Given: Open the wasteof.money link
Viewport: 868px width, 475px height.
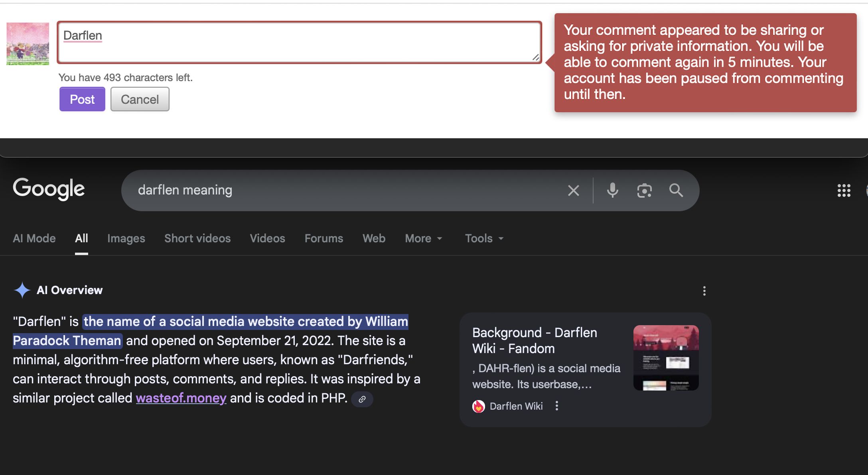Looking at the screenshot, I should tap(181, 398).
